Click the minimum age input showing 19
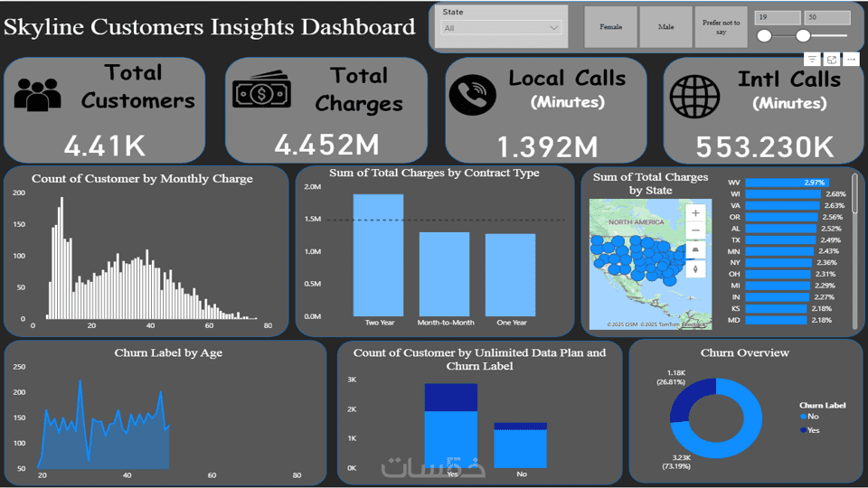The height and width of the screenshot is (488, 868). pos(778,18)
